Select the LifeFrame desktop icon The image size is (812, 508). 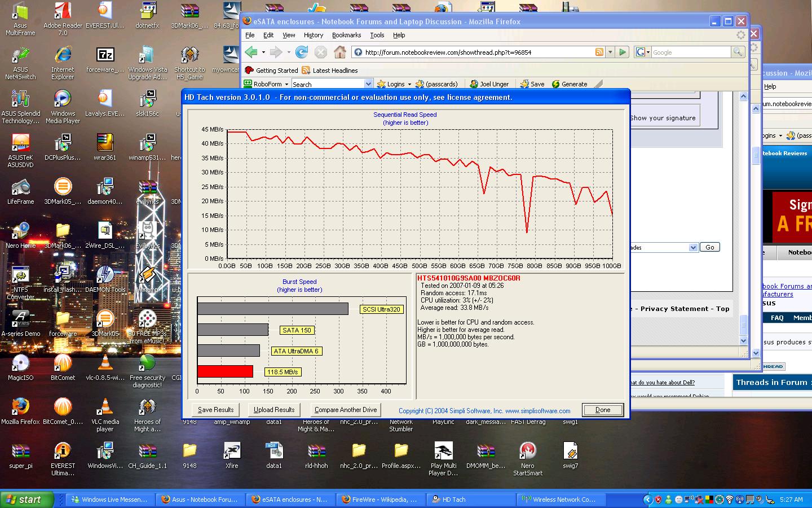[x=20, y=191]
